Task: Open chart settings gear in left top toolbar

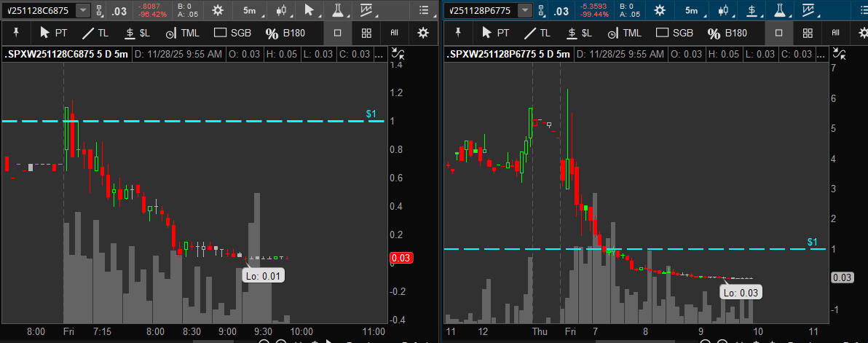Action: pyautogui.click(x=217, y=10)
